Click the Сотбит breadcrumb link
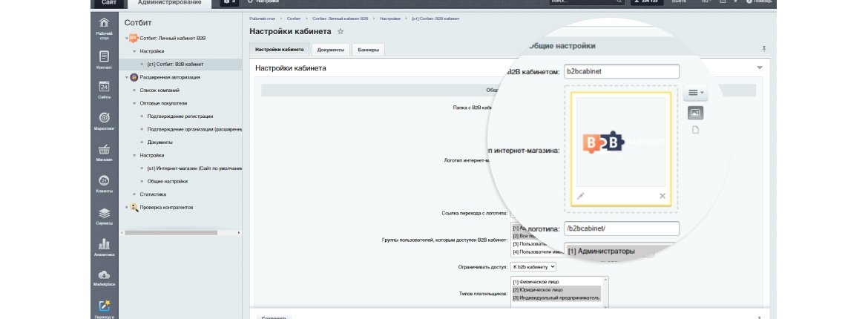 point(294,19)
